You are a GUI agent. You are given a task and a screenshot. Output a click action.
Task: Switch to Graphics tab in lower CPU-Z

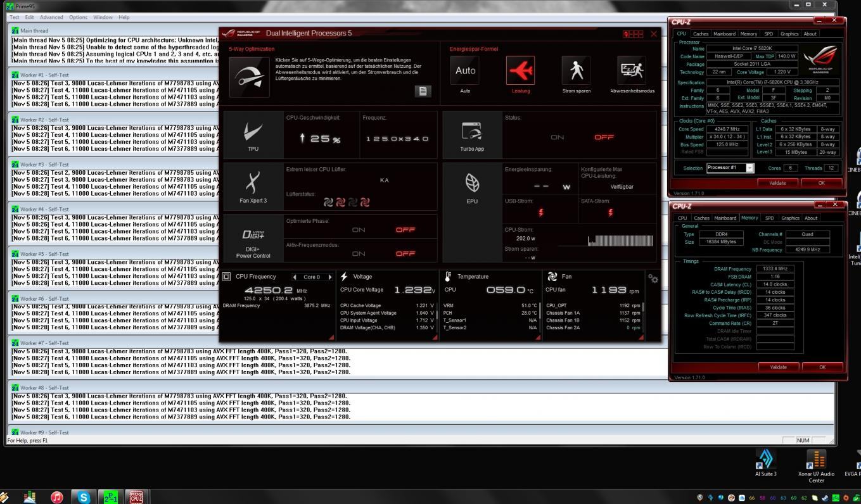(x=790, y=218)
